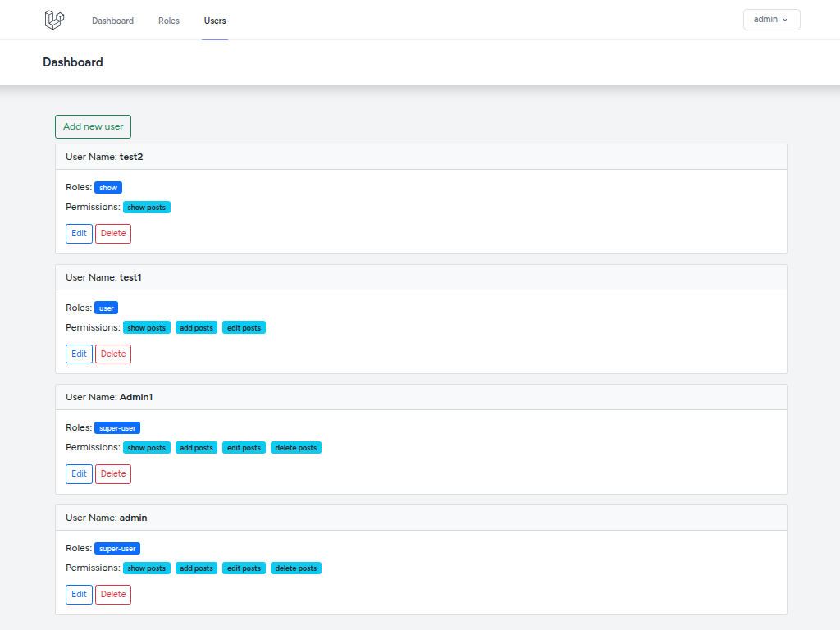840x630 pixels.
Task: Click the add posts permission badge on test1
Action: 196,327
